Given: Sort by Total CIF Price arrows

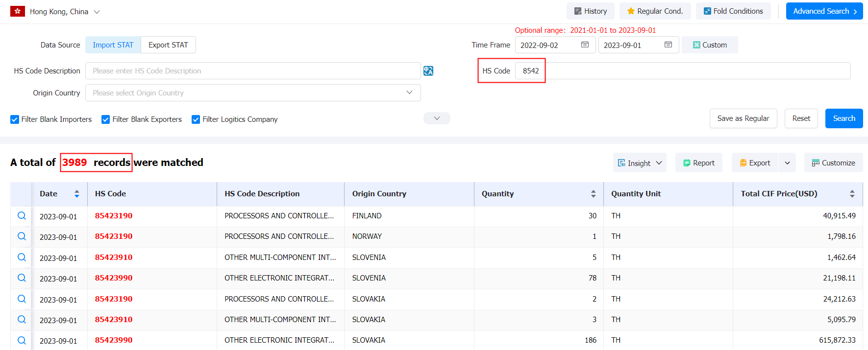Looking at the screenshot, I should [852, 194].
